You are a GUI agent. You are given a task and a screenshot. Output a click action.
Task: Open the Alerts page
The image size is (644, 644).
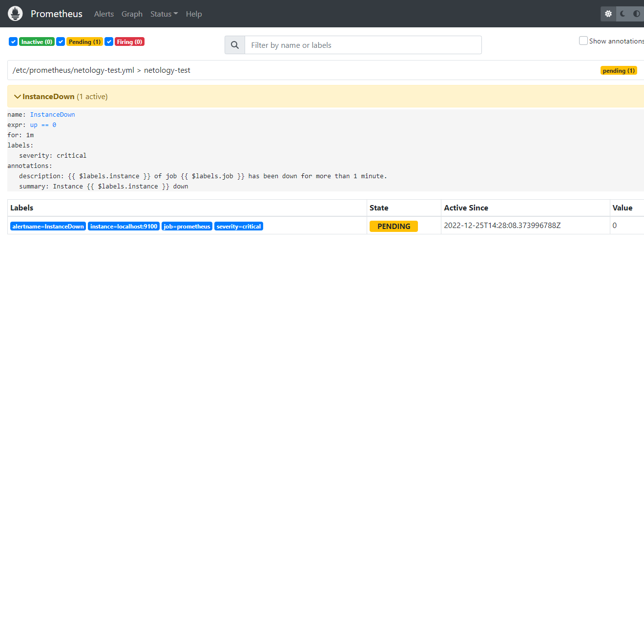tap(104, 14)
